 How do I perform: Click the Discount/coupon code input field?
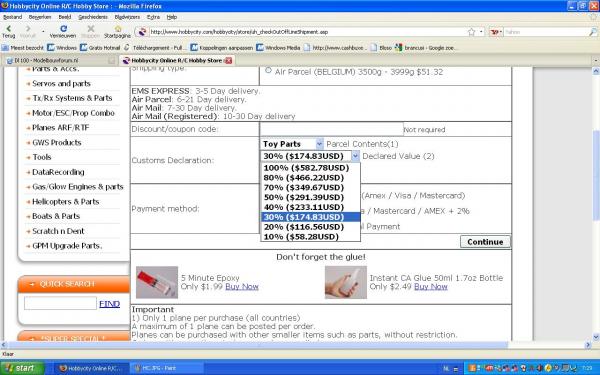(x=332, y=129)
